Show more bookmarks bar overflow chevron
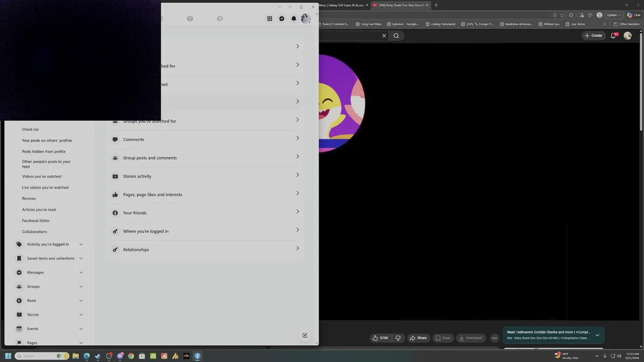The width and height of the screenshot is (644, 362). (605, 24)
